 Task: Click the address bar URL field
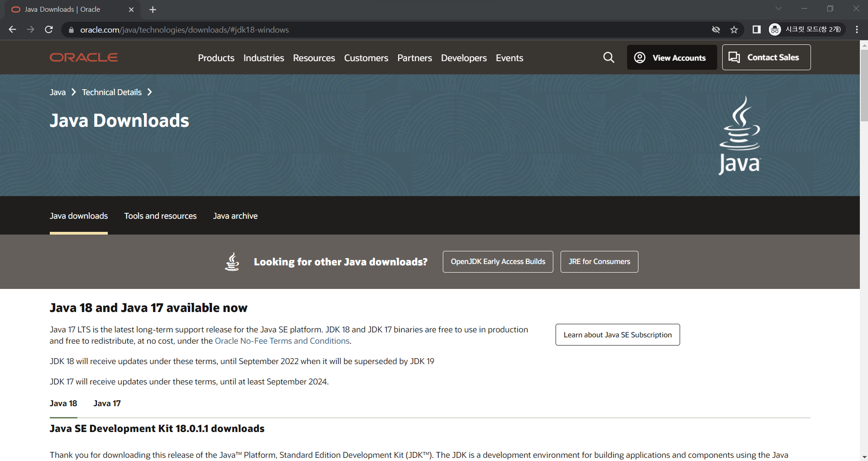pos(389,30)
